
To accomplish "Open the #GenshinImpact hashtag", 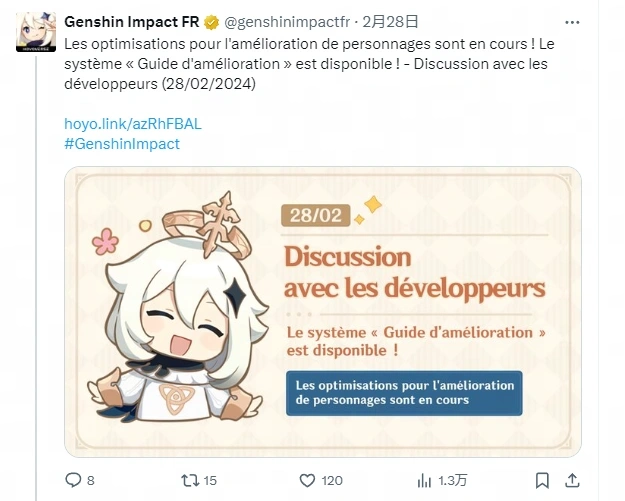I will pyautogui.click(x=122, y=144).
